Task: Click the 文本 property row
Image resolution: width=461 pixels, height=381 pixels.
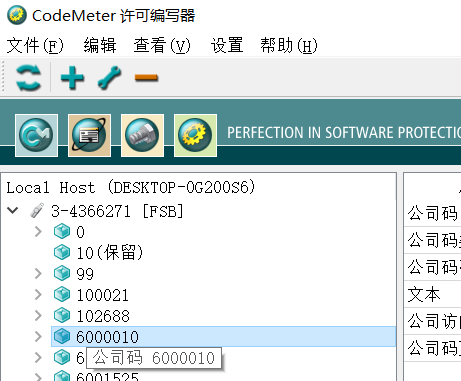Action: pyautogui.click(x=432, y=294)
